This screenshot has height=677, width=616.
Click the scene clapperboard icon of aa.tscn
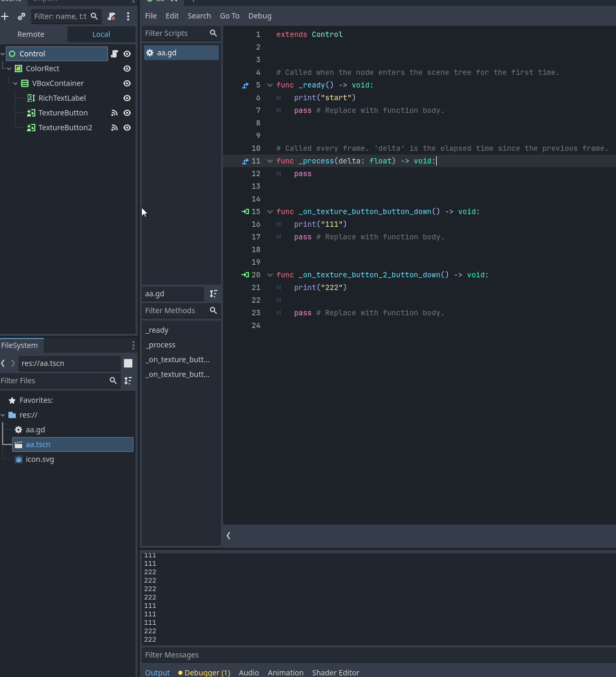pyautogui.click(x=18, y=444)
